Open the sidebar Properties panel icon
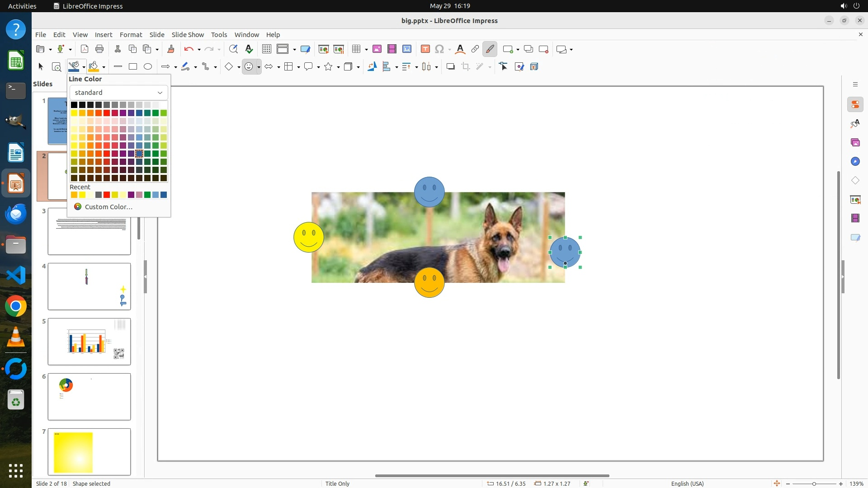Viewport: 868px width, 488px height. (855, 105)
